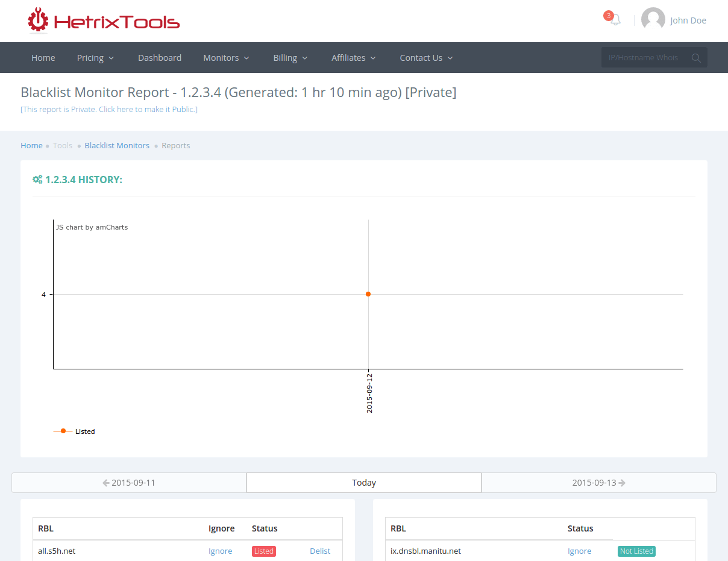
Task: Open Blacklist Monitors from the breadcrumbs
Action: click(x=117, y=145)
